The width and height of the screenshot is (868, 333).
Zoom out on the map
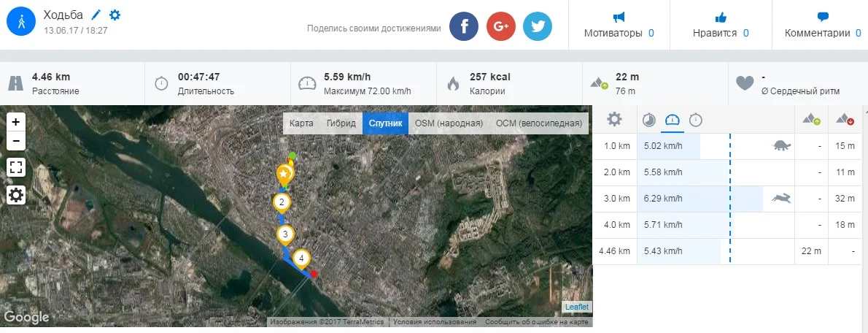16,141
